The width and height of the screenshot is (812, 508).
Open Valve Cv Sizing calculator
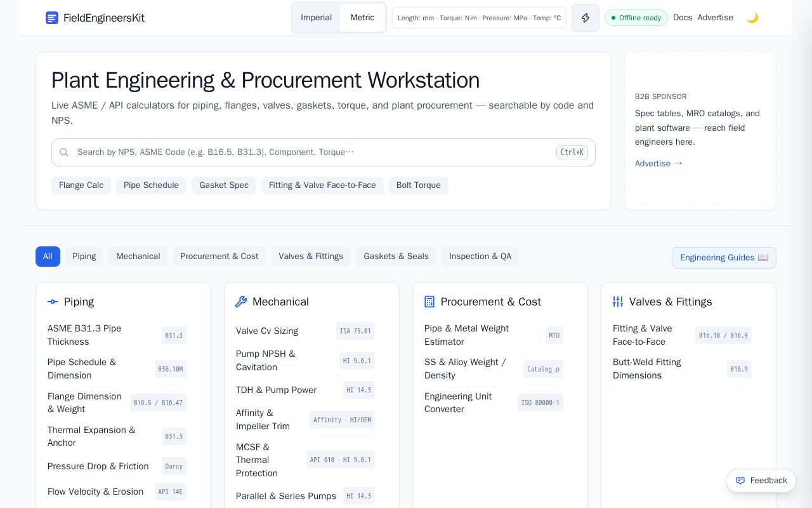[x=305, y=331]
